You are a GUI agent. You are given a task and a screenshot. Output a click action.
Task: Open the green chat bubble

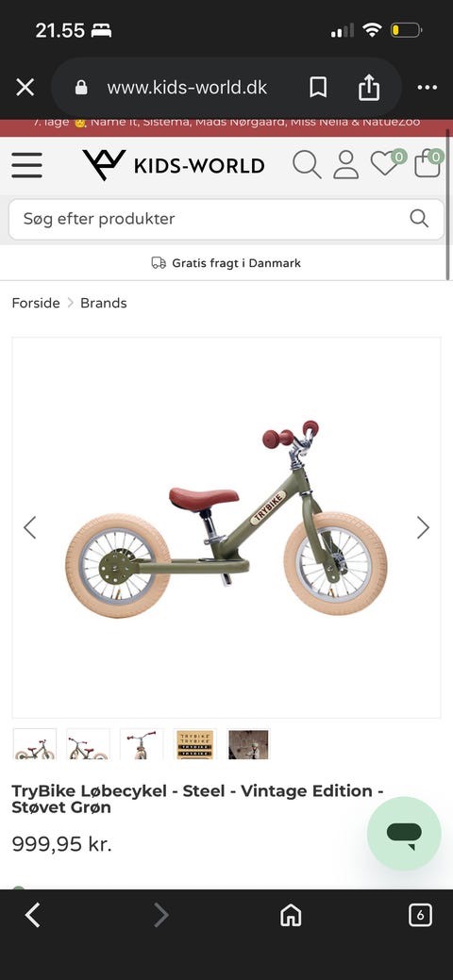(404, 833)
